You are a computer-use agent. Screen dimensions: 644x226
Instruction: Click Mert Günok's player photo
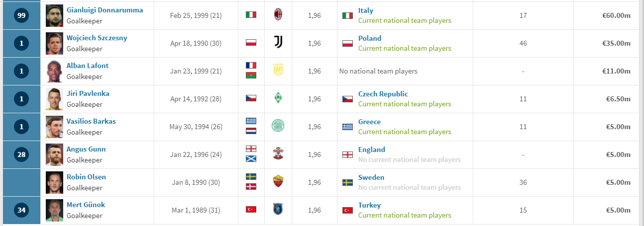[55, 210]
